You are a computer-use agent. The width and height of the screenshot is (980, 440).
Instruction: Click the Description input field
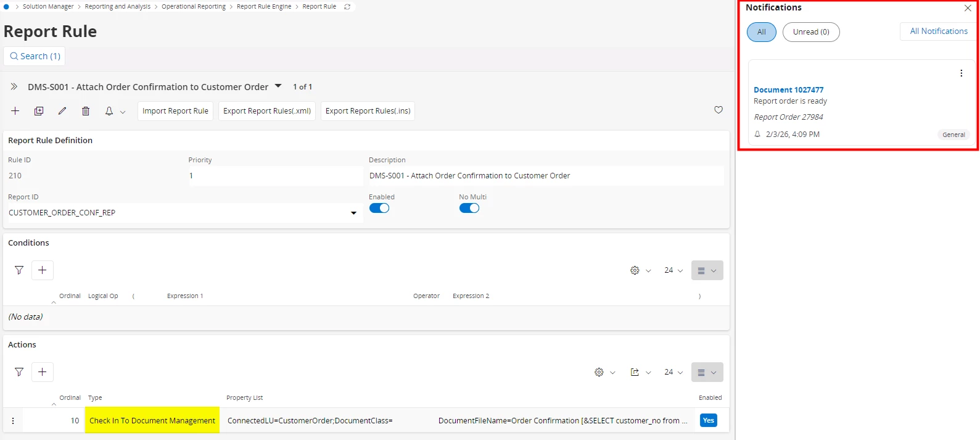click(546, 176)
